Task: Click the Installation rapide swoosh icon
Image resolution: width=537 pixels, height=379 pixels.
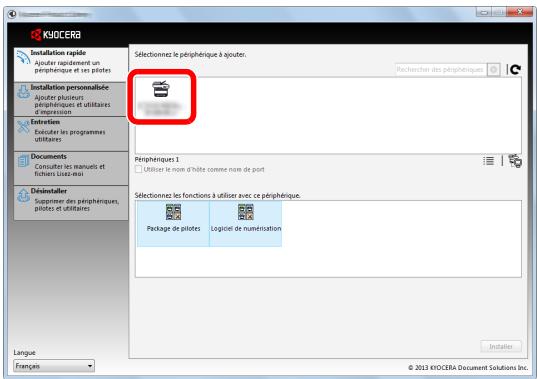Action: point(23,57)
